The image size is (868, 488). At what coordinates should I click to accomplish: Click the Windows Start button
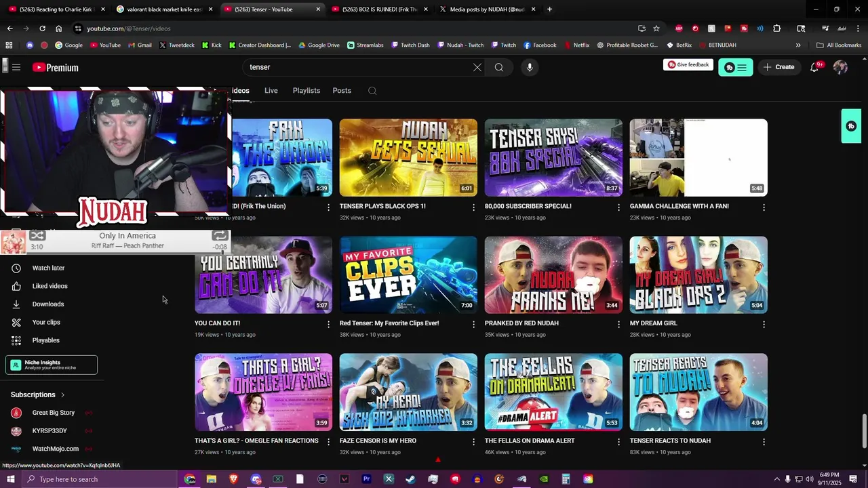(x=10, y=479)
